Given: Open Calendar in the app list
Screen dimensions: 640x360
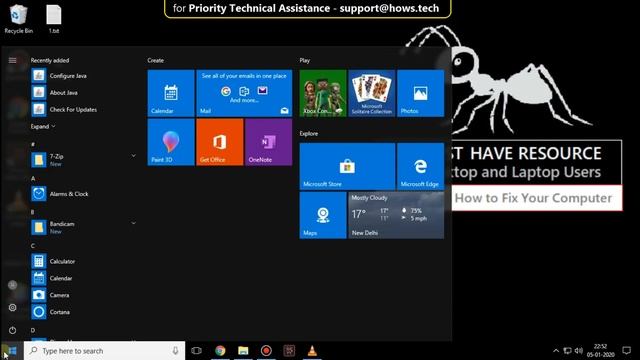Looking at the screenshot, I should (84, 278).
